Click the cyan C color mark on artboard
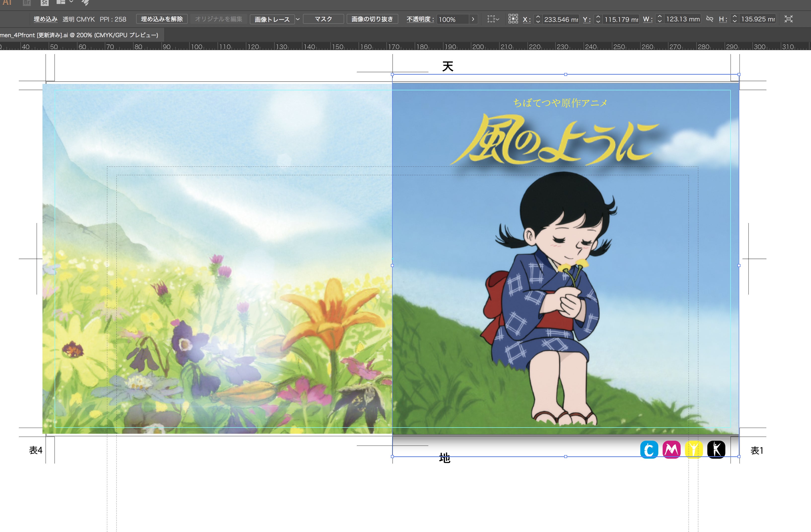This screenshot has height=532, width=811. 649,450
